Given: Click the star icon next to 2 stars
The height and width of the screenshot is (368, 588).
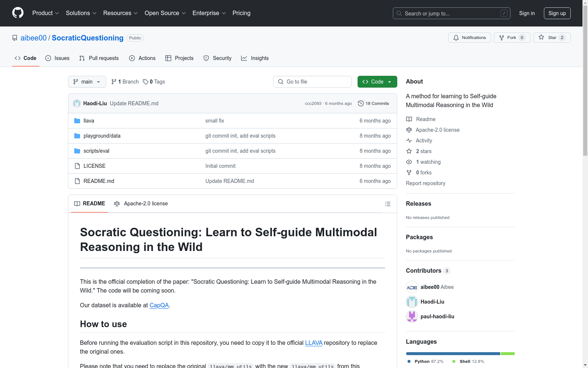Looking at the screenshot, I should (409, 151).
